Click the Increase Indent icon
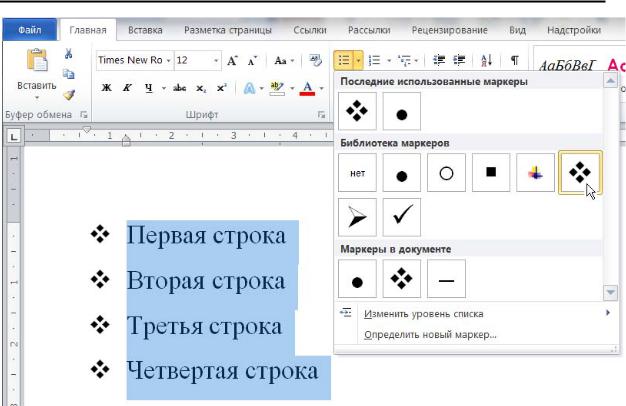Image resolution: width=626 pixels, height=406 pixels. click(x=460, y=60)
